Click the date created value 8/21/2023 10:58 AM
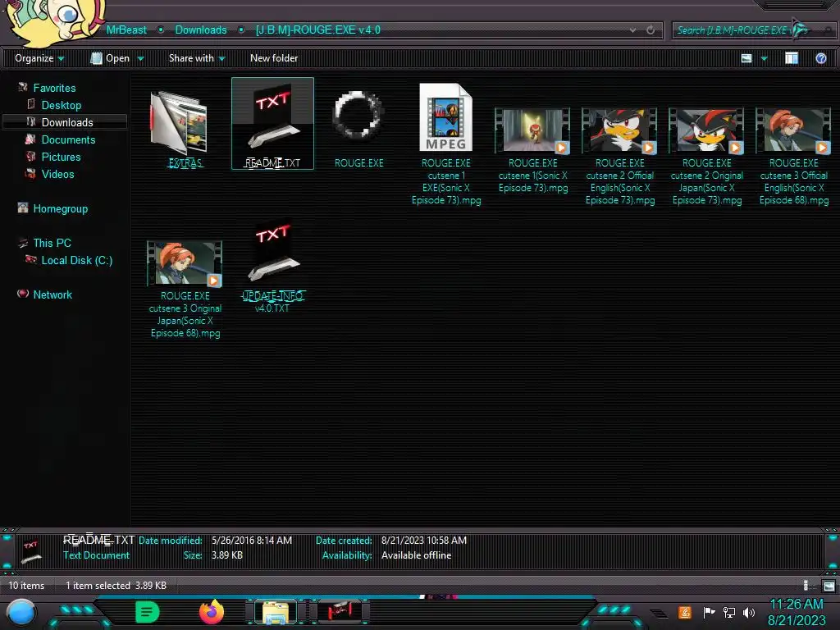This screenshot has width=840, height=630. [x=424, y=540]
